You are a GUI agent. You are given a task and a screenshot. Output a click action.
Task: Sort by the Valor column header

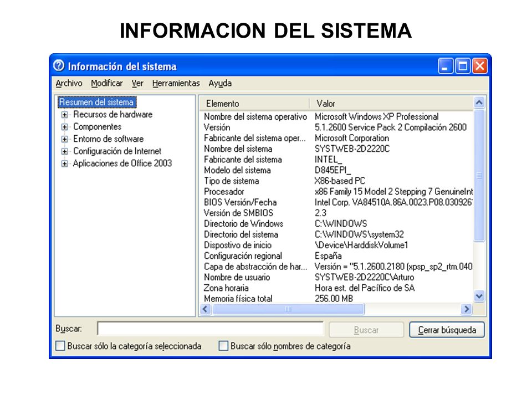pos(391,104)
